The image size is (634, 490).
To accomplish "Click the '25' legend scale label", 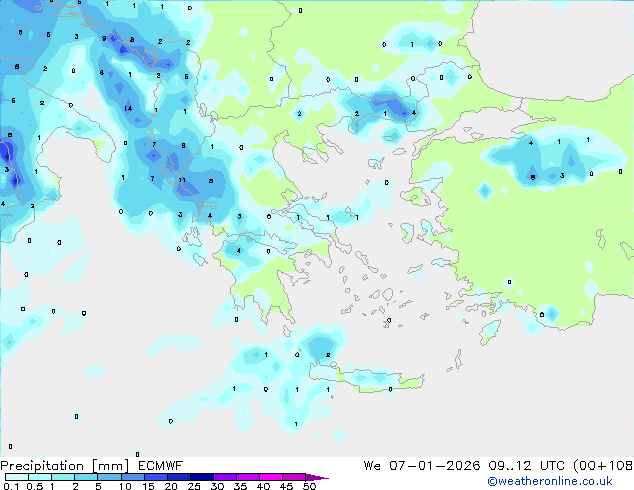I will tap(194, 486).
